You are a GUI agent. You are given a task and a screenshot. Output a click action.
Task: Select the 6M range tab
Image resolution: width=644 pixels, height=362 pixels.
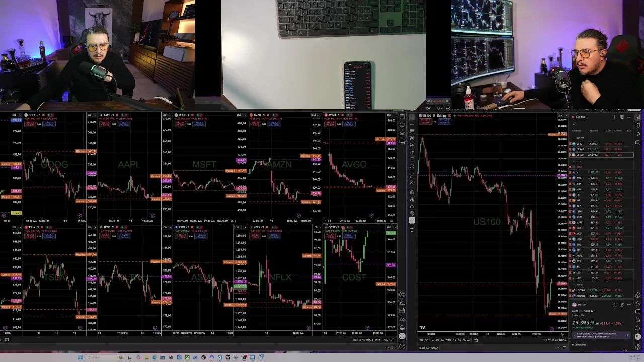coord(443,340)
